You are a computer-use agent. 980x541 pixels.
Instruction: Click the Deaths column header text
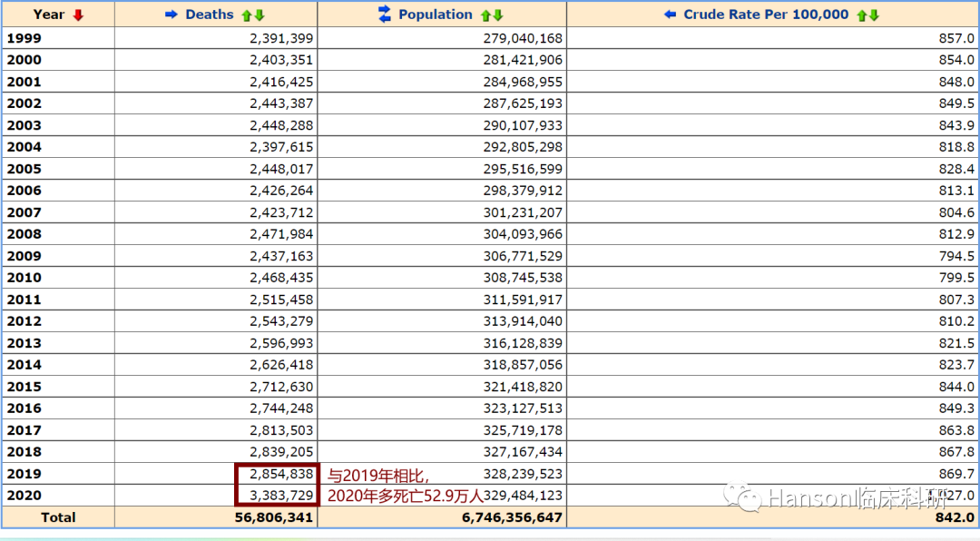(210, 15)
